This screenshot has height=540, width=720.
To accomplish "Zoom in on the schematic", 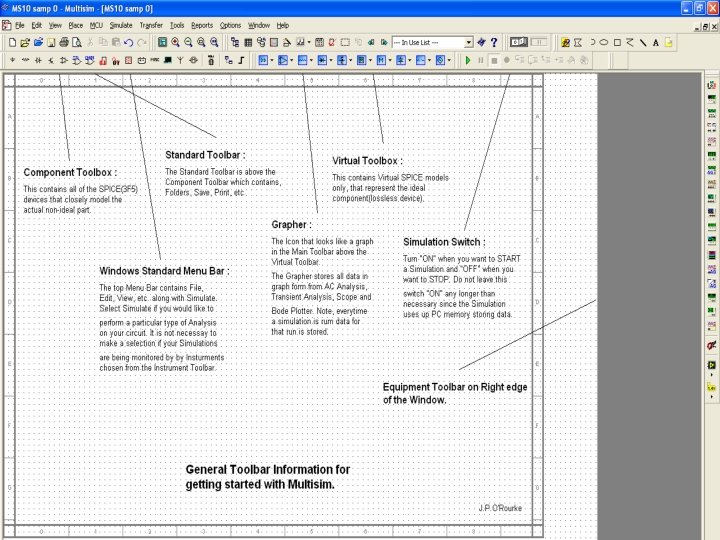I will (x=175, y=42).
